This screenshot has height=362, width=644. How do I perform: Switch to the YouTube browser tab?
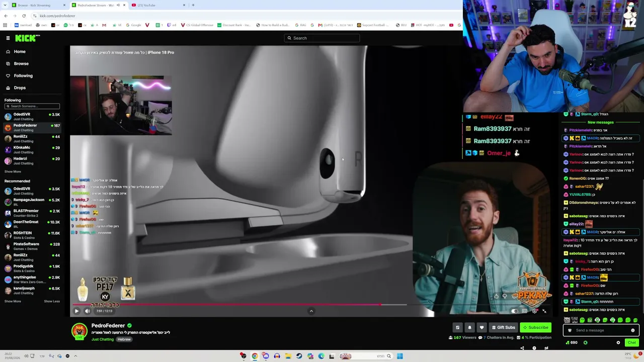158,5
